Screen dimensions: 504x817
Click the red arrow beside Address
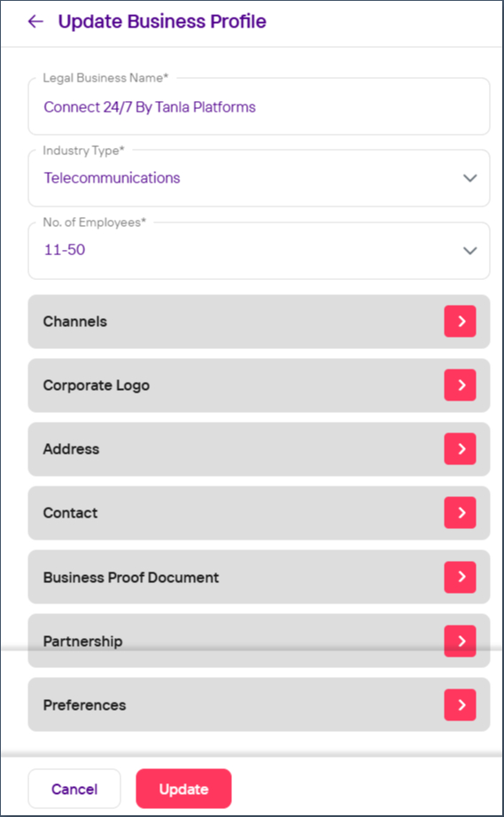coord(460,448)
